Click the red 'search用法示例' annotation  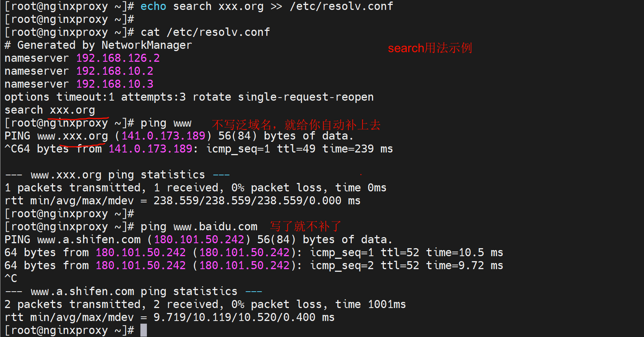click(430, 48)
